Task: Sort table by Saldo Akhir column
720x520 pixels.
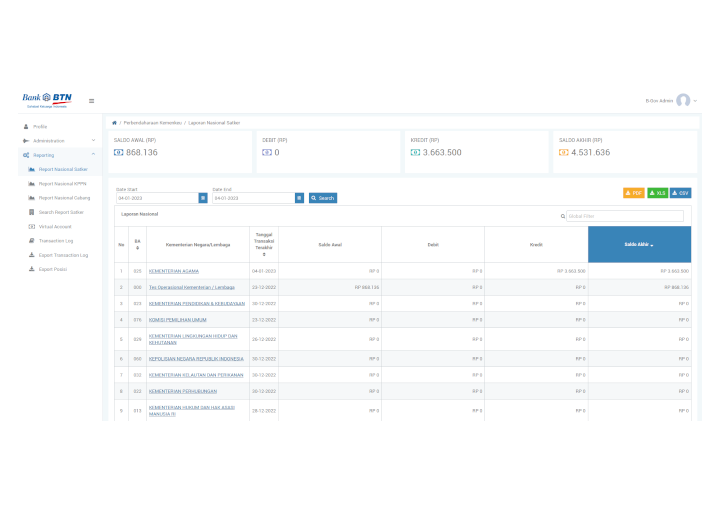Action: pyautogui.click(x=639, y=244)
